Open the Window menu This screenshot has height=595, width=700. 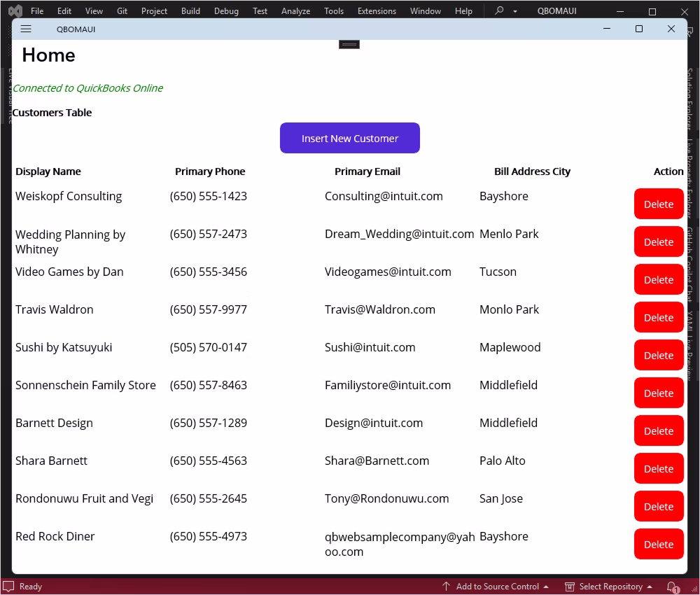tap(426, 10)
